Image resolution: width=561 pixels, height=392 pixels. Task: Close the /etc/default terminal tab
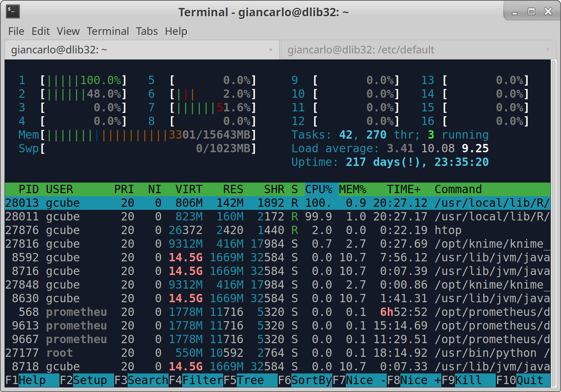(x=547, y=50)
